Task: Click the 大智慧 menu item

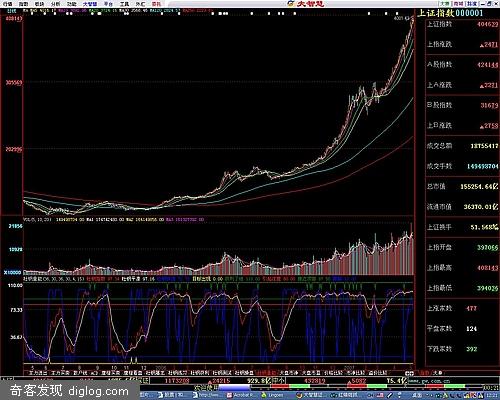Action: pyautogui.click(x=90, y=4)
